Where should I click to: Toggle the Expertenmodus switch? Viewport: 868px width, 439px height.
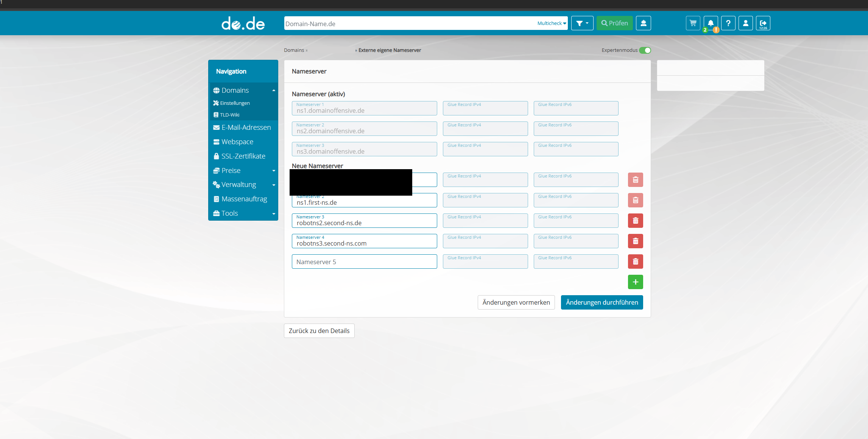[645, 50]
